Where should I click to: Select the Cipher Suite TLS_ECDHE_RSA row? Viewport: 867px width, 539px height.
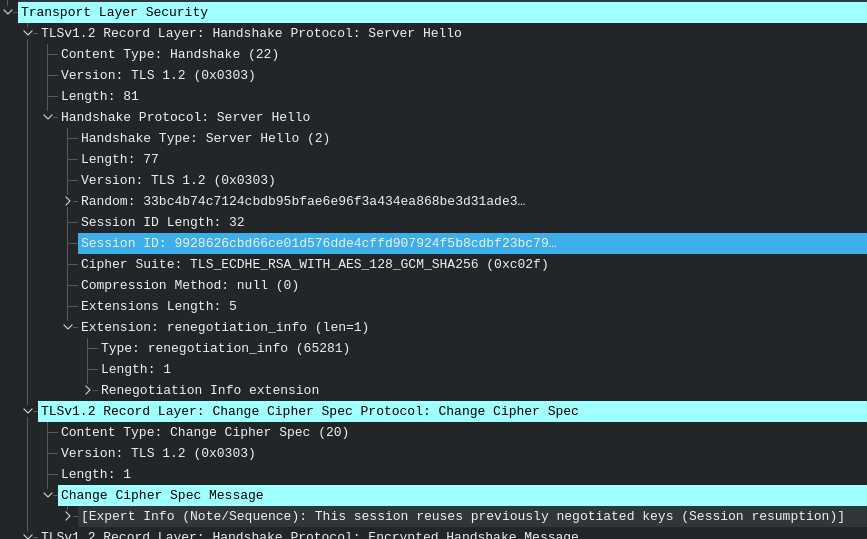[314, 264]
